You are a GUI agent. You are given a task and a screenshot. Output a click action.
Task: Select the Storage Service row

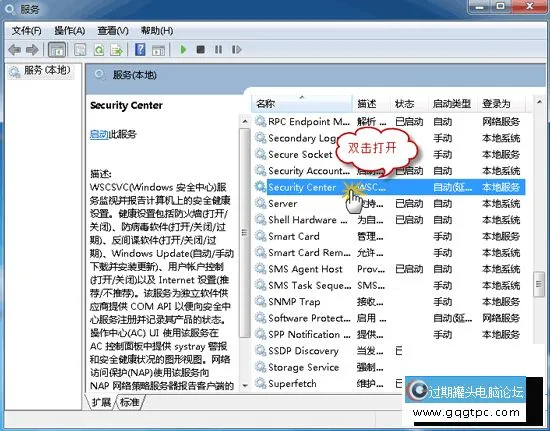(x=328, y=367)
